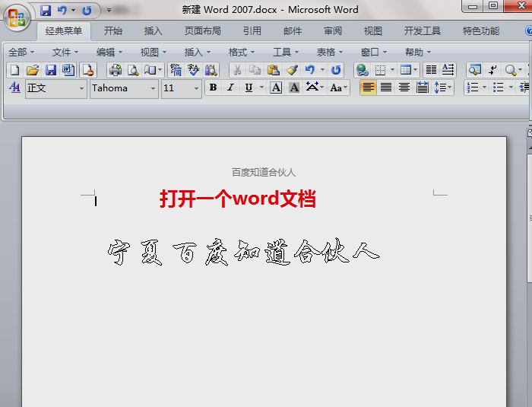Save via Quick Access Toolbar floppy icon
This screenshot has height=407, width=532.
coord(46,11)
